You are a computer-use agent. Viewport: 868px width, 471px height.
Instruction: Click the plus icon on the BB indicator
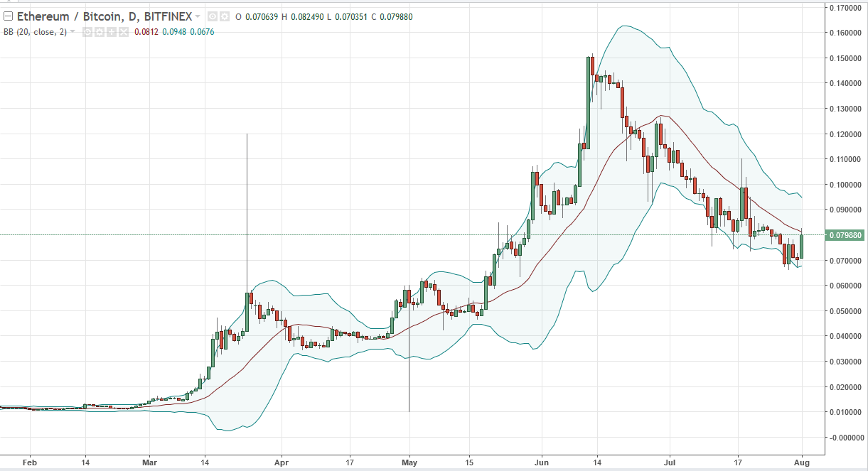pos(112,32)
